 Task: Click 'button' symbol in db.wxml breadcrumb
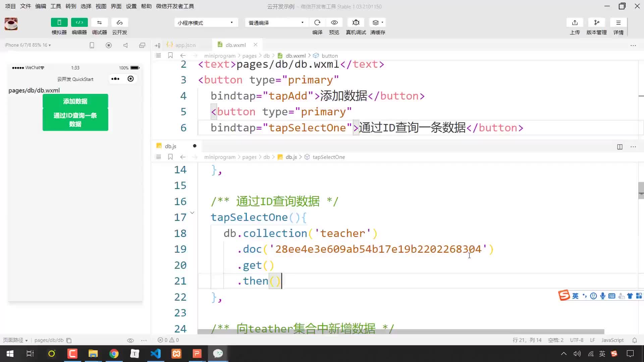330,56
